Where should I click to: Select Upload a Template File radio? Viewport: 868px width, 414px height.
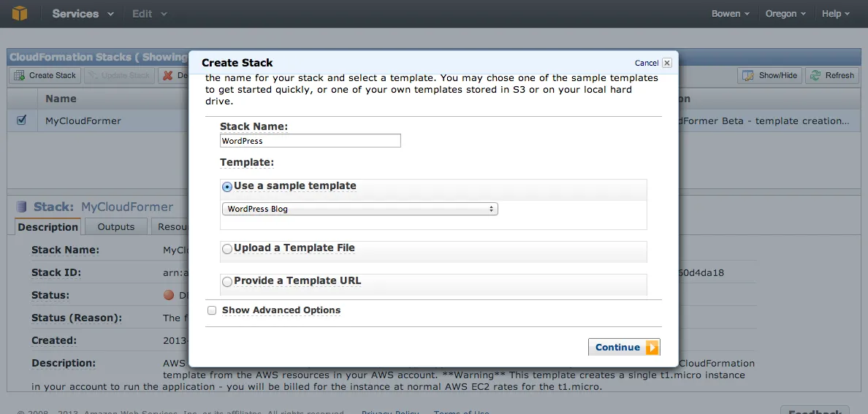click(227, 249)
